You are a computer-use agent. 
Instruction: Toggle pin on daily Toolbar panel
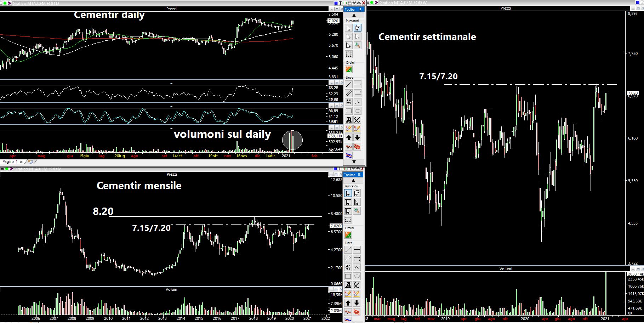360,9
